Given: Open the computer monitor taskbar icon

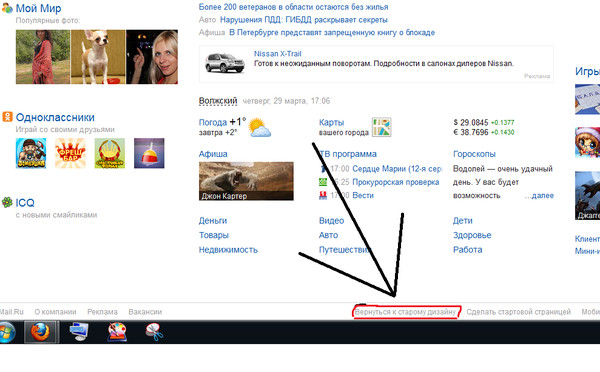Looking at the screenshot, I should pos(79,332).
